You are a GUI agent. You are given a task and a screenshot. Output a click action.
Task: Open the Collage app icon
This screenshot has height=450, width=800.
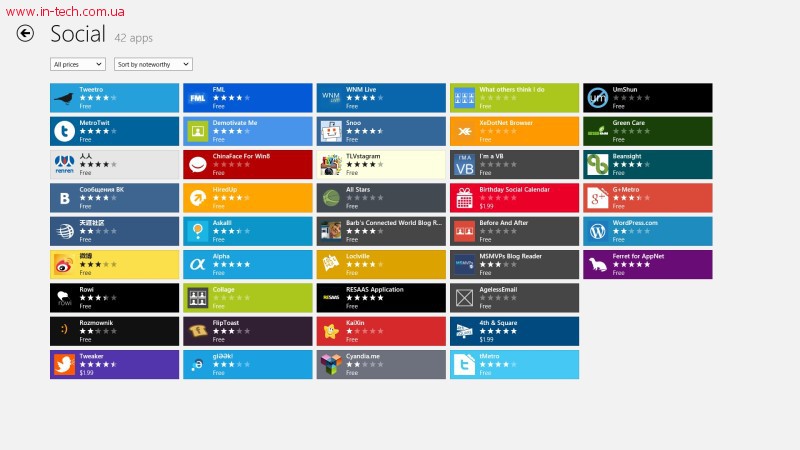click(197, 298)
